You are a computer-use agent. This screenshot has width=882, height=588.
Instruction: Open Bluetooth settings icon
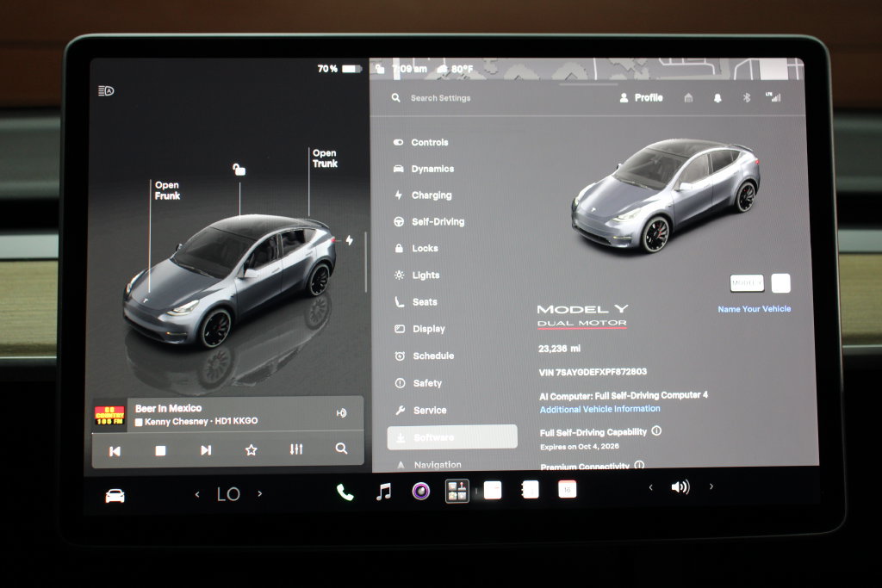(x=747, y=98)
